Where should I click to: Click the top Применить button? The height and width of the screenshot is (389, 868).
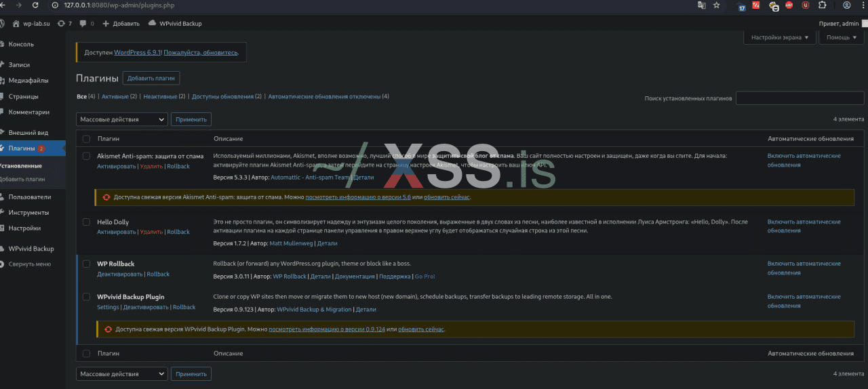point(191,119)
